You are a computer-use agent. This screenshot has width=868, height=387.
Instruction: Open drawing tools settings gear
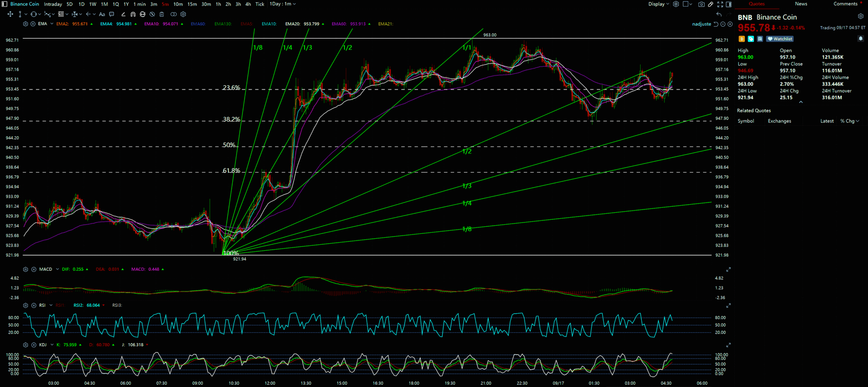pyautogui.click(x=183, y=14)
